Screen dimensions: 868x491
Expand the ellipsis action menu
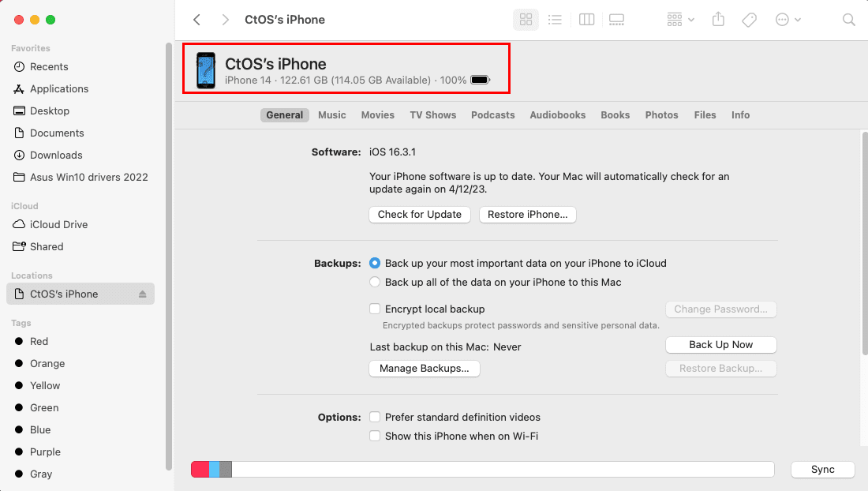coord(788,20)
